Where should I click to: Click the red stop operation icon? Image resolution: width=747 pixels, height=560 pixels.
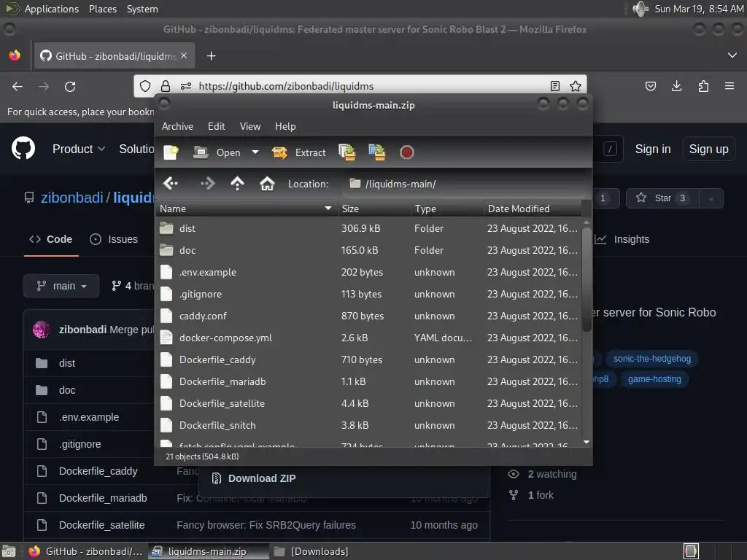point(407,152)
